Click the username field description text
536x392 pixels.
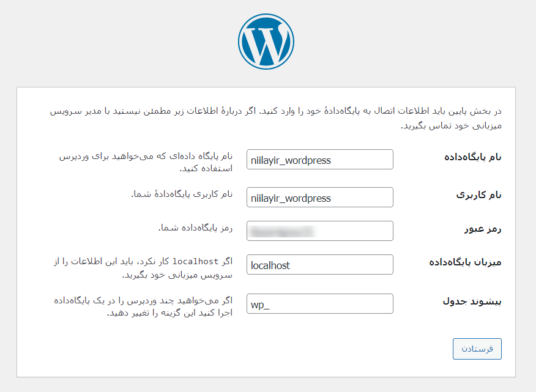[182, 194]
